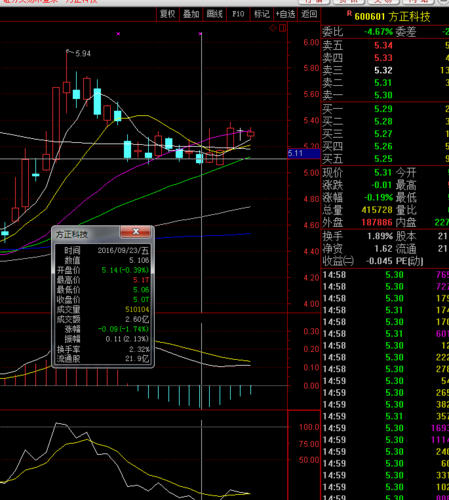This screenshot has height=500, width=449.
Task: Select the 画线 drawing tool
Action: (214, 14)
